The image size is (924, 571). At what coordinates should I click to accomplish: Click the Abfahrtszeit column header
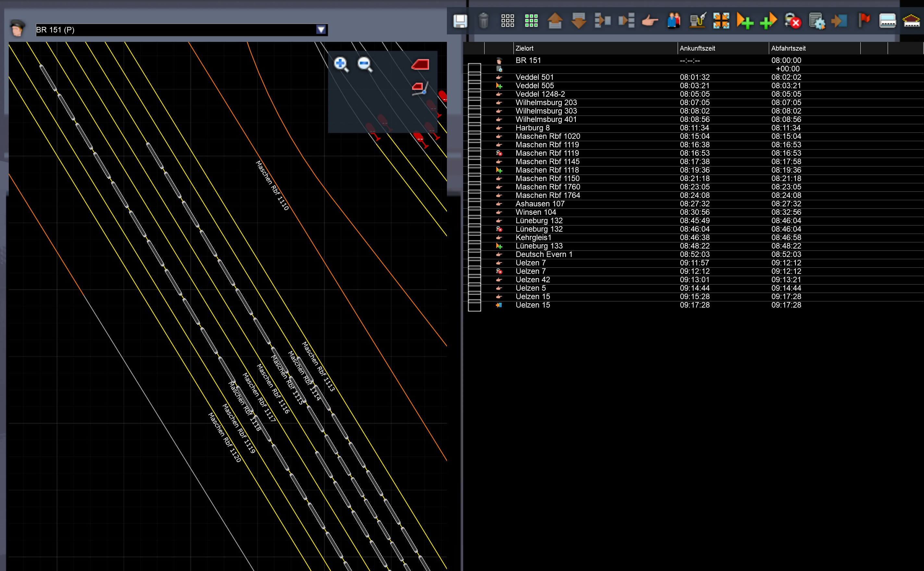788,48
